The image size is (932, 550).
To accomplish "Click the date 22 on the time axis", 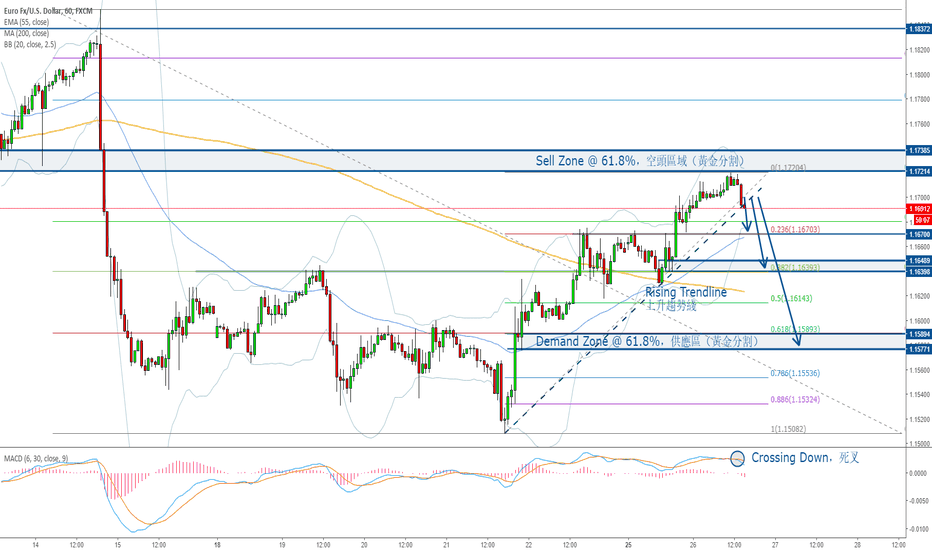I will 528,544.
